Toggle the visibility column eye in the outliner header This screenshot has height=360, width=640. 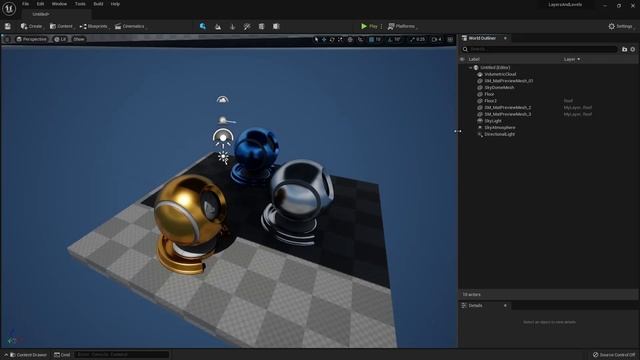click(462, 59)
